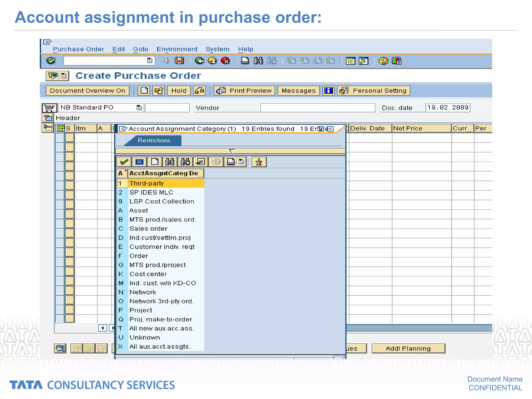Viewport: 532px width, 399px height.
Task: Click the Customize local layout icon
Action: (397, 61)
